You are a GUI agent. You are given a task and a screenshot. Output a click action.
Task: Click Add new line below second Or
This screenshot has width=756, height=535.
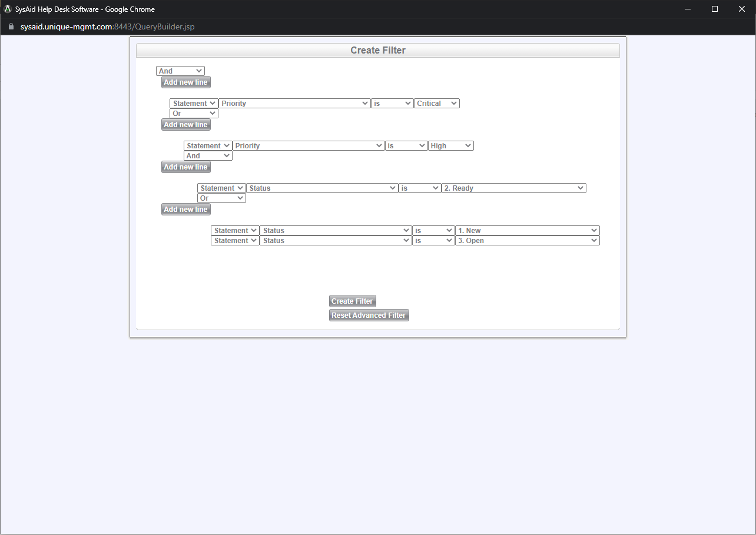coord(185,210)
